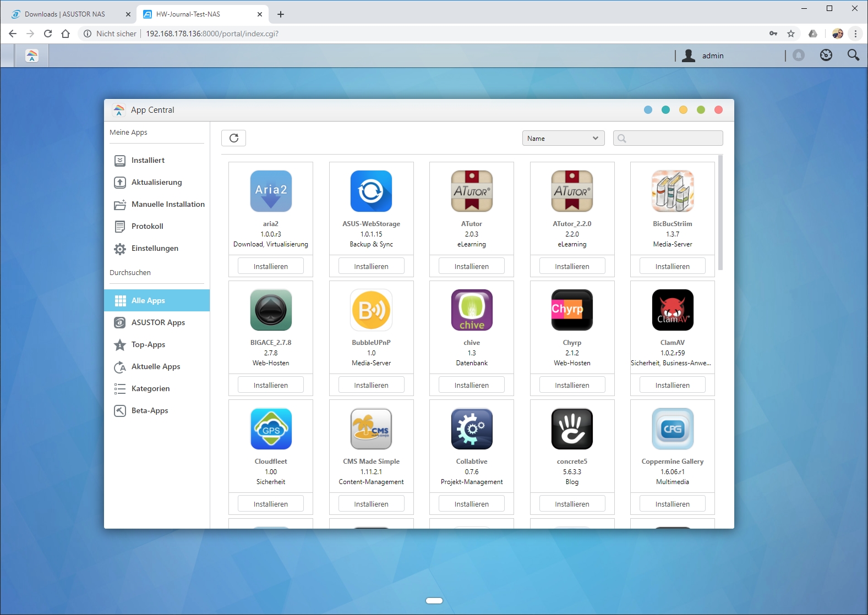
Task: Open the aria2 app icon
Action: click(271, 191)
